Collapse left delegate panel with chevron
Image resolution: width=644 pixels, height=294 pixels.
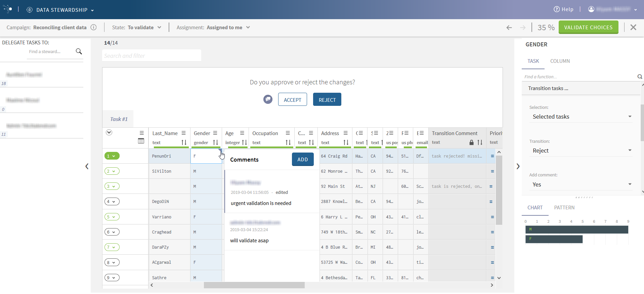(87, 166)
